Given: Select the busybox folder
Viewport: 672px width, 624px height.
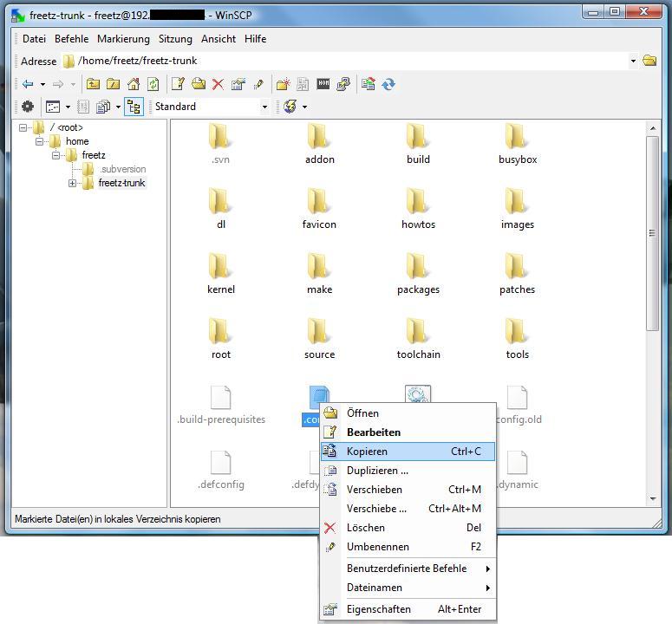Looking at the screenshot, I should (x=517, y=144).
